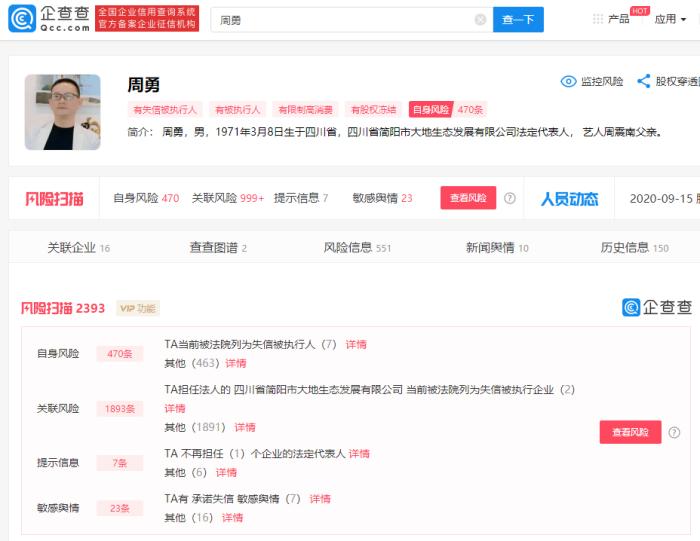Click help icon beside lower 查看风险 button
Viewport: 700px width, 541px height.
pyautogui.click(x=674, y=433)
